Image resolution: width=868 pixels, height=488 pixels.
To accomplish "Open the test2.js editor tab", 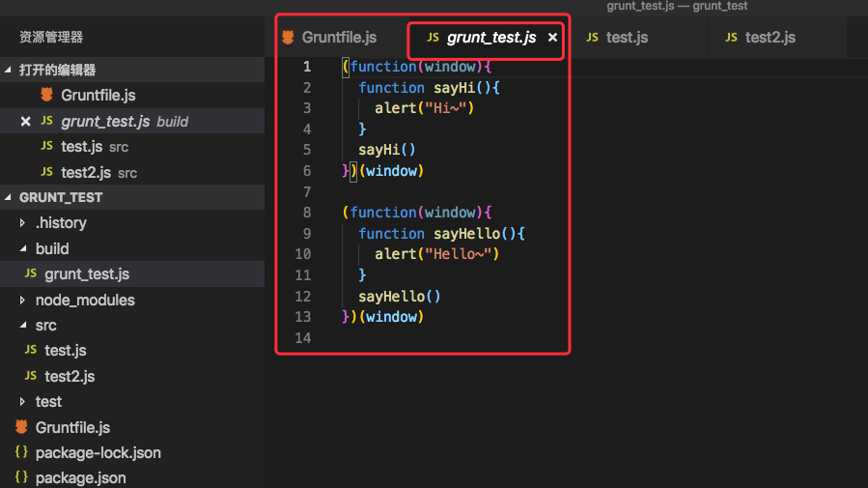I will point(770,37).
